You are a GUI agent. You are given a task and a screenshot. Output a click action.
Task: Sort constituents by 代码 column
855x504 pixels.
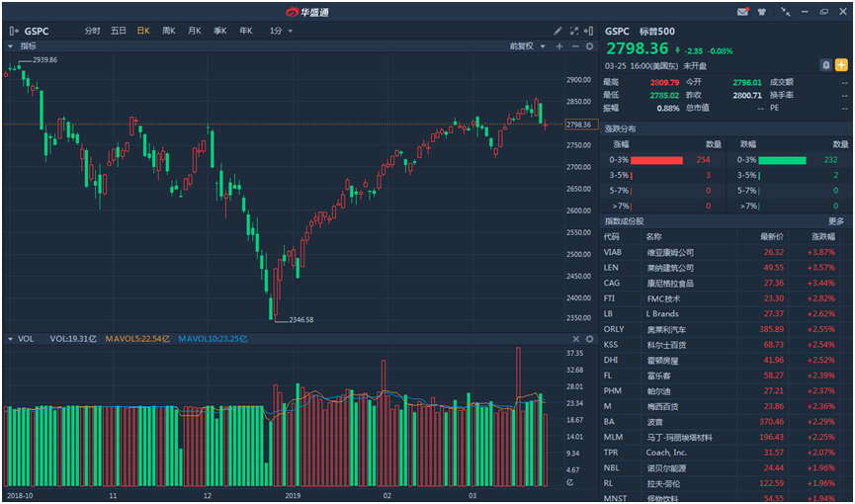pos(611,237)
